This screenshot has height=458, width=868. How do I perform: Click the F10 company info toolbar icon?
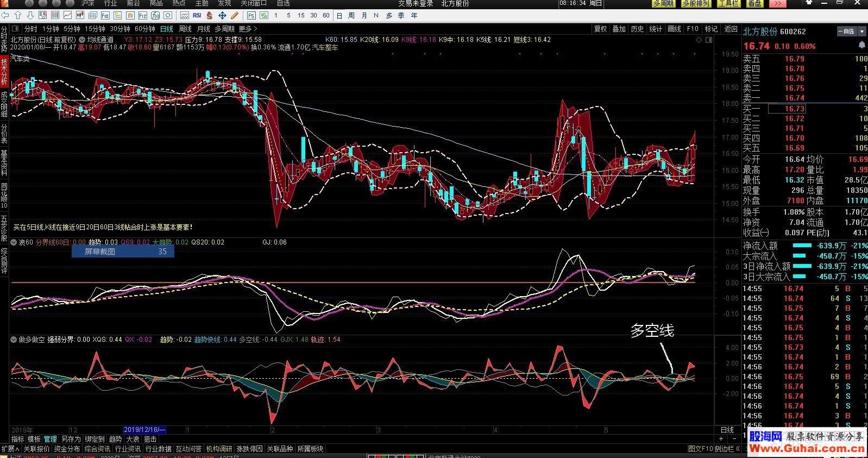coord(105,15)
